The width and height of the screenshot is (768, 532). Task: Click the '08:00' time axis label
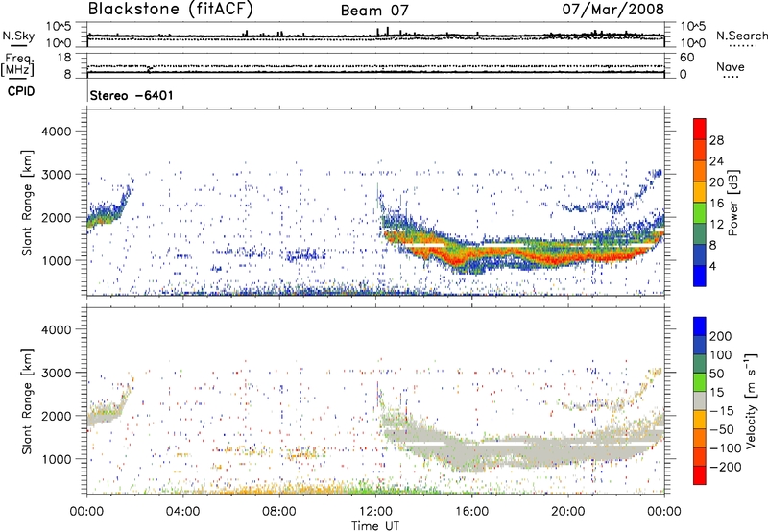[279, 512]
